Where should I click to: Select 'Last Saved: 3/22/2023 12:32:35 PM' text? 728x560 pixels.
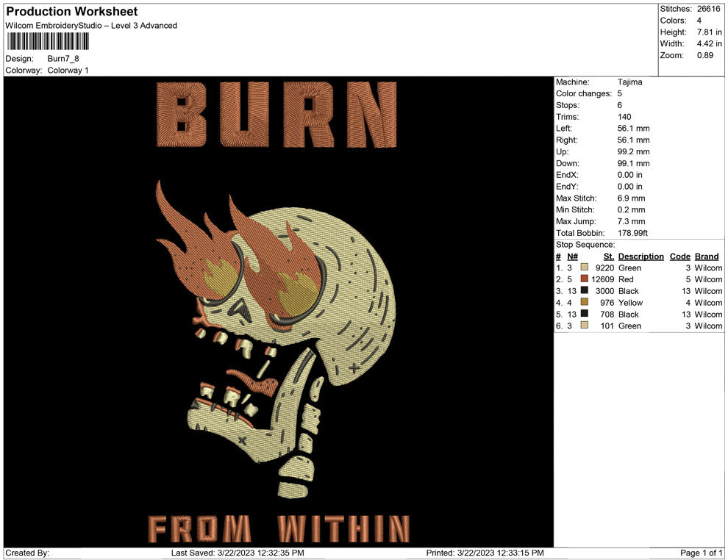point(238,553)
